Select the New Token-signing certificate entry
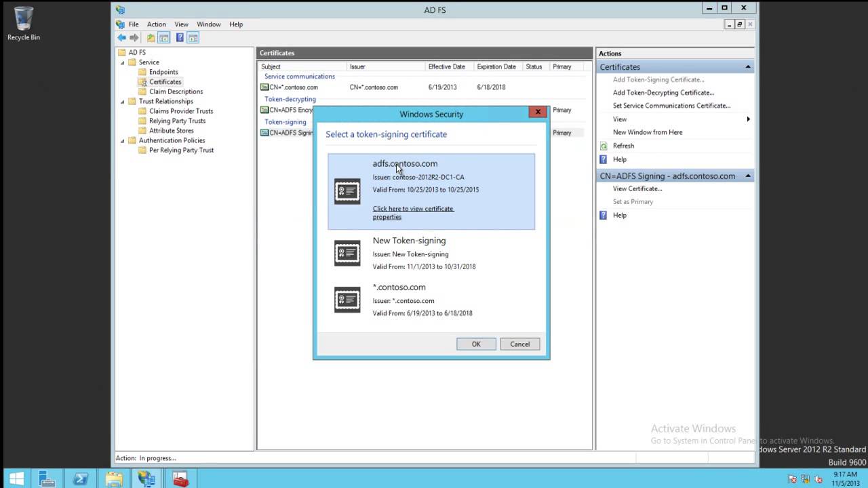This screenshot has height=488, width=868. point(431,253)
